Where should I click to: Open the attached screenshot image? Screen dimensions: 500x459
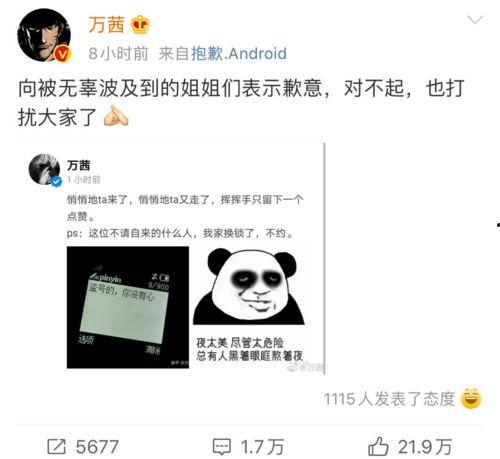tap(172, 259)
